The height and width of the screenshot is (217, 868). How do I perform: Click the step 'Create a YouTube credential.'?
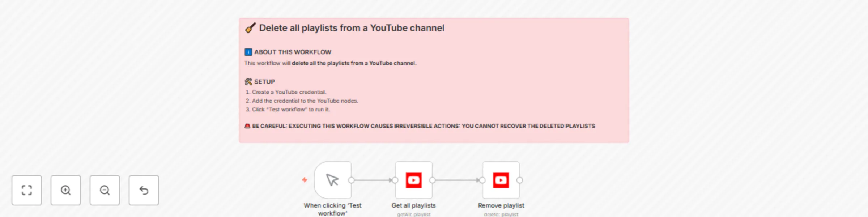[x=289, y=92]
